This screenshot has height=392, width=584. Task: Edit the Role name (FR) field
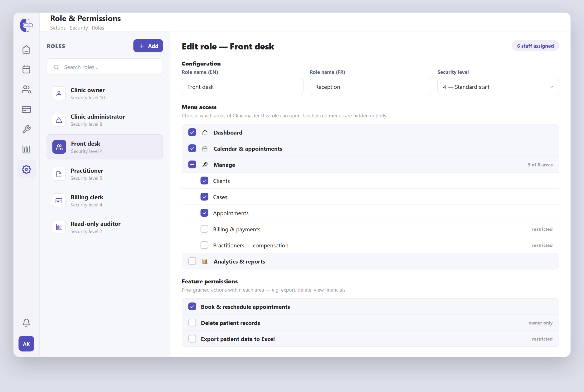click(370, 86)
